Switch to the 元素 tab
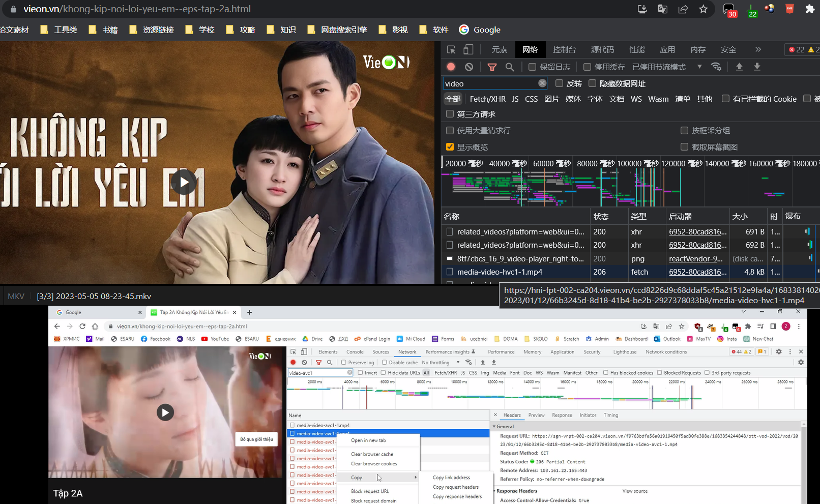This screenshot has height=504, width=820. [x=499, y=49]
